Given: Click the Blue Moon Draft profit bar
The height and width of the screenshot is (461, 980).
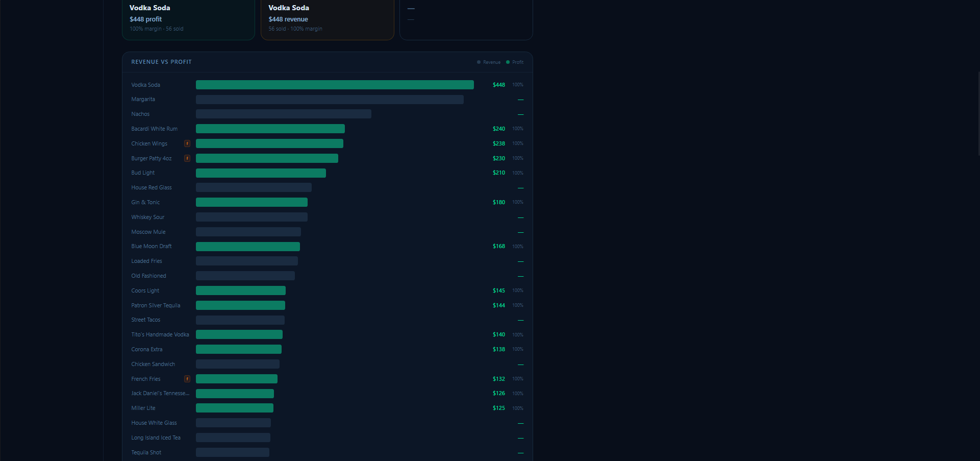Looking at the screenshot, I should pos(247,247).
